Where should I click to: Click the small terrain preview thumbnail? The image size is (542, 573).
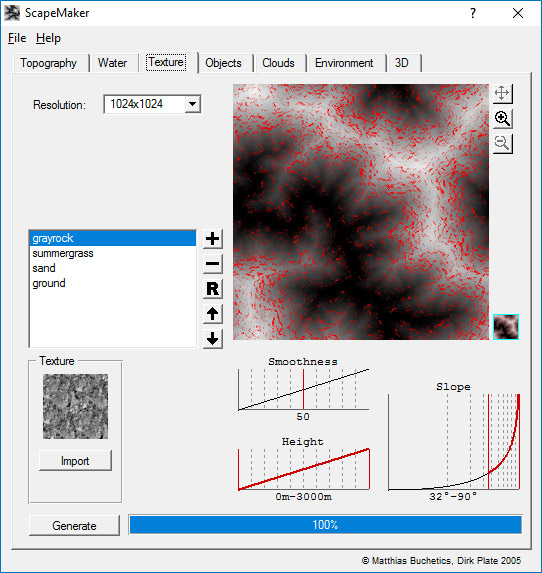(506, 327)
